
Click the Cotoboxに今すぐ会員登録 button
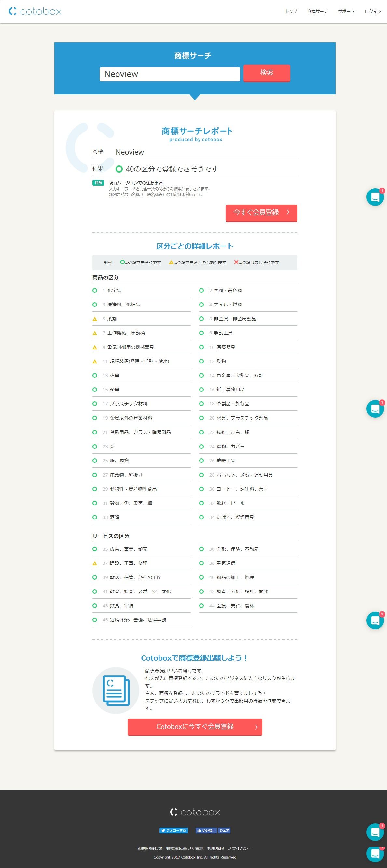[x=195, y=727]
